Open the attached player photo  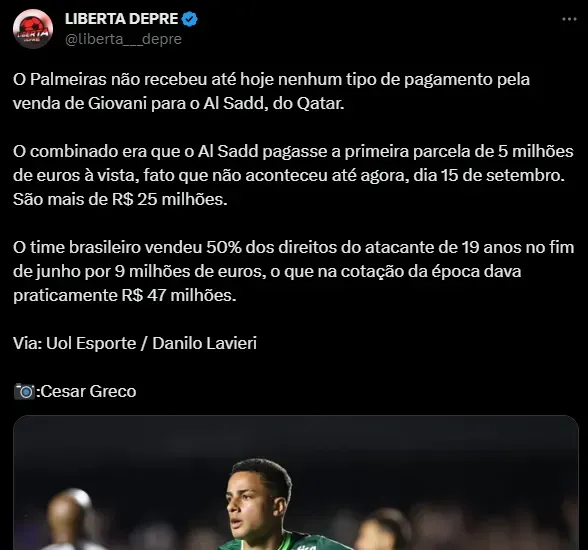pyautogui.click(x=296, y=483)
